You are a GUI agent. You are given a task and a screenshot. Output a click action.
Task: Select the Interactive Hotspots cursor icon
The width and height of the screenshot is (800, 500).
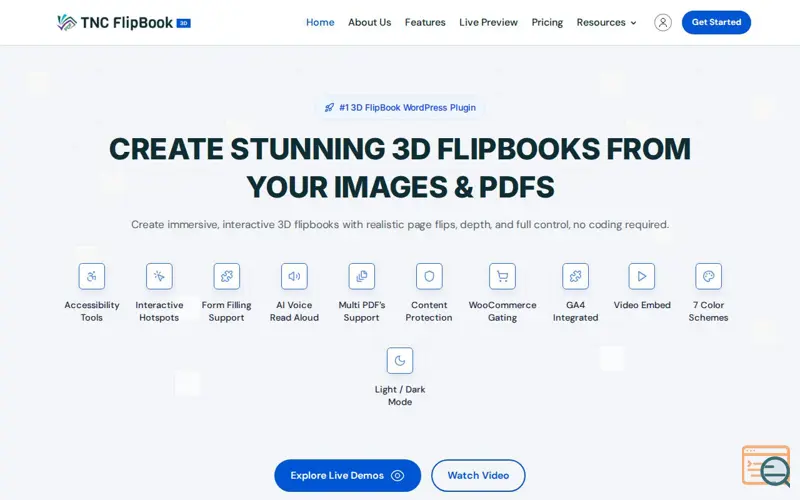159,276
